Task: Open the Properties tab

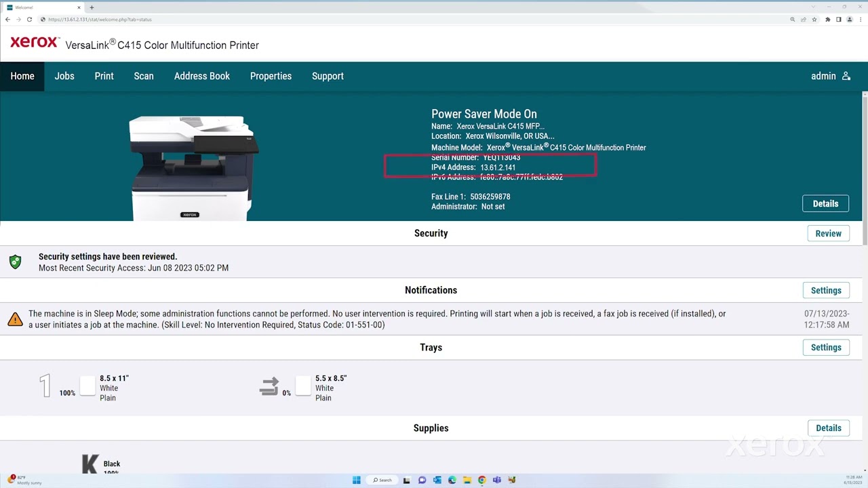Action: (x=271, y=76)
